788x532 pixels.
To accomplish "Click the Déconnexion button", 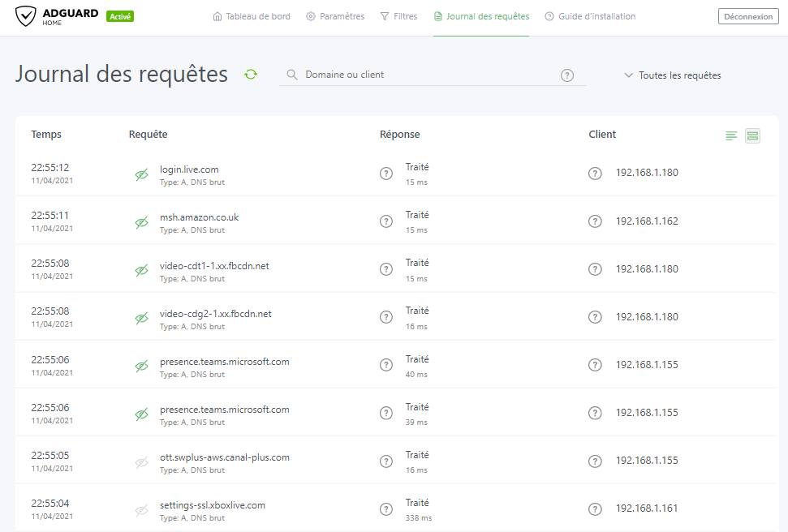I will click(748, 16).
